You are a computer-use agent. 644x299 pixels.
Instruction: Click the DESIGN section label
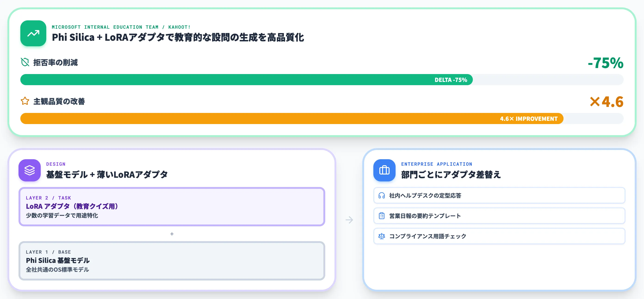pos(56,164)
